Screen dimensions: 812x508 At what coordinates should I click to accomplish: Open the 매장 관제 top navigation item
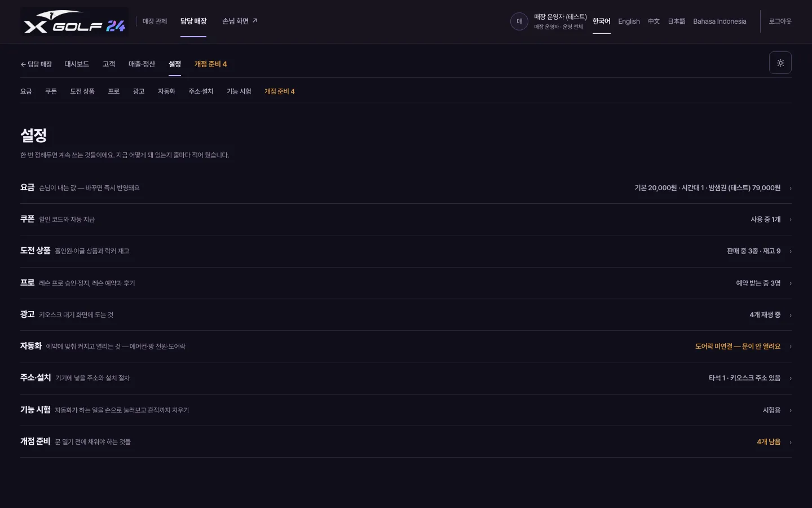click(x=155, y=21)
